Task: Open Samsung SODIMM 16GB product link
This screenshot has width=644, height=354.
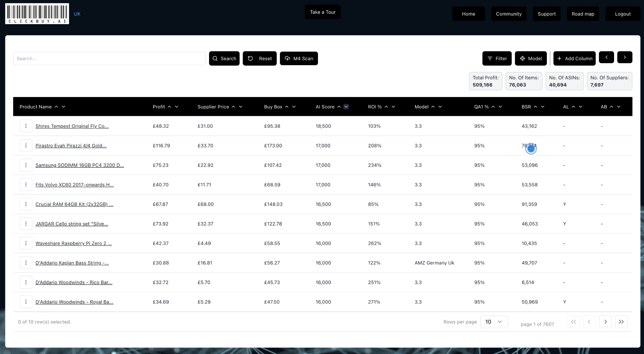Action: coord(79,165)
